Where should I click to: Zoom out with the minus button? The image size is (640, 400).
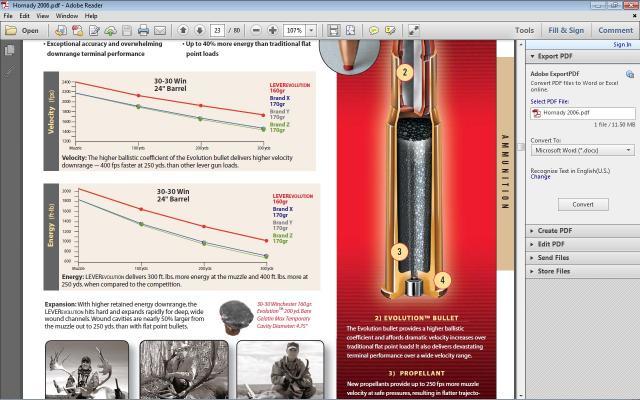pos(256,30)
